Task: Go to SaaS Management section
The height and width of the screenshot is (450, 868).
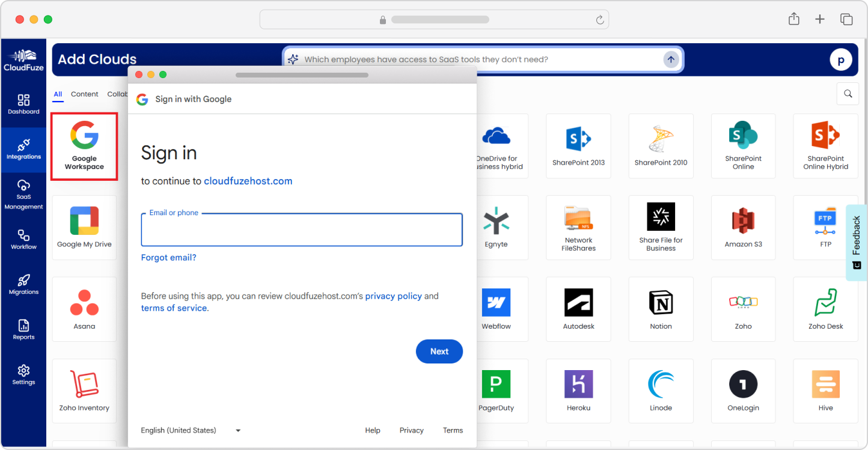Action: pyautogui.click(x=23, y=194)
